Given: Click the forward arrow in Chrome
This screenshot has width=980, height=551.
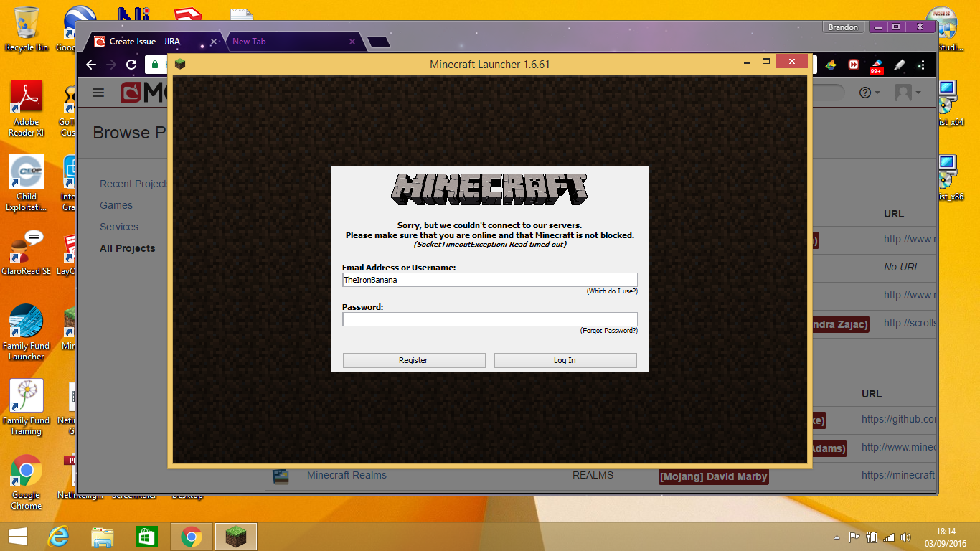Looking at the screenshot, I should click(x=111, y=65).
